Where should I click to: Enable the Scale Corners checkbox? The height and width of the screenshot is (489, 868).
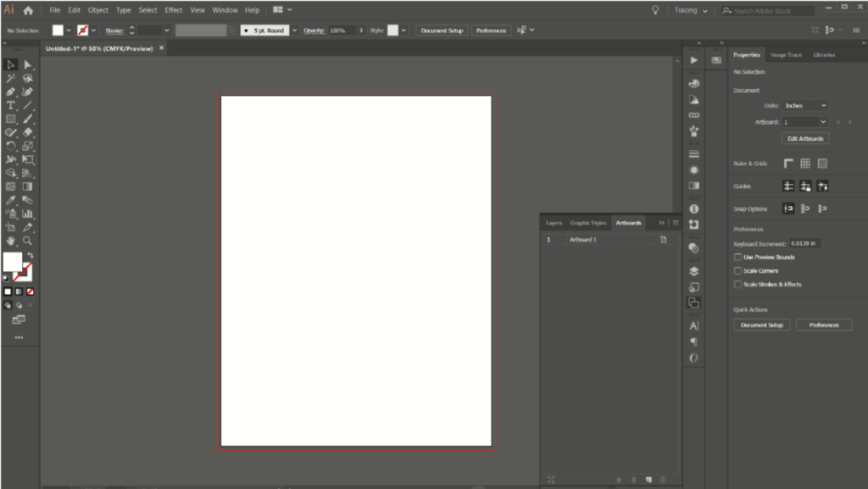point(737,272)
